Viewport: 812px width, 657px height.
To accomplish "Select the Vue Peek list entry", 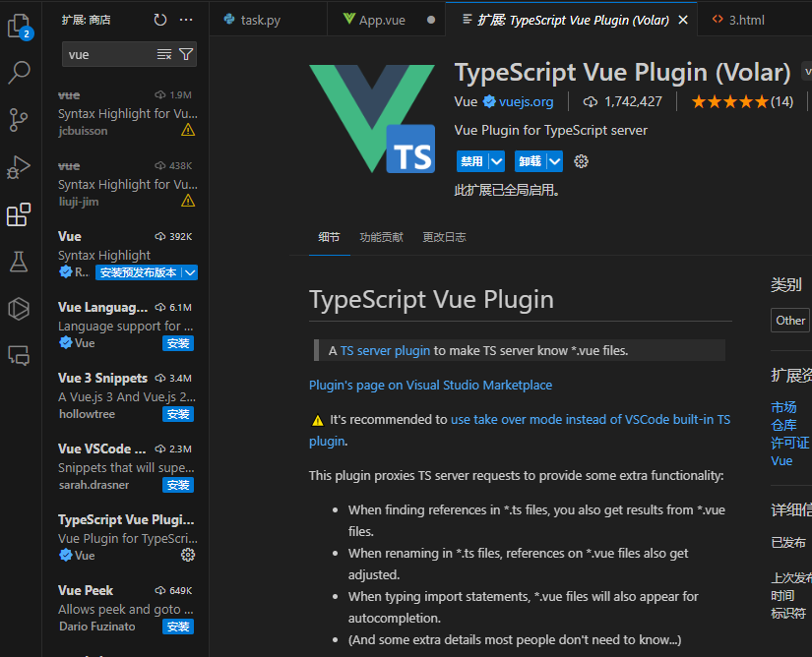I will coord(126,610).
